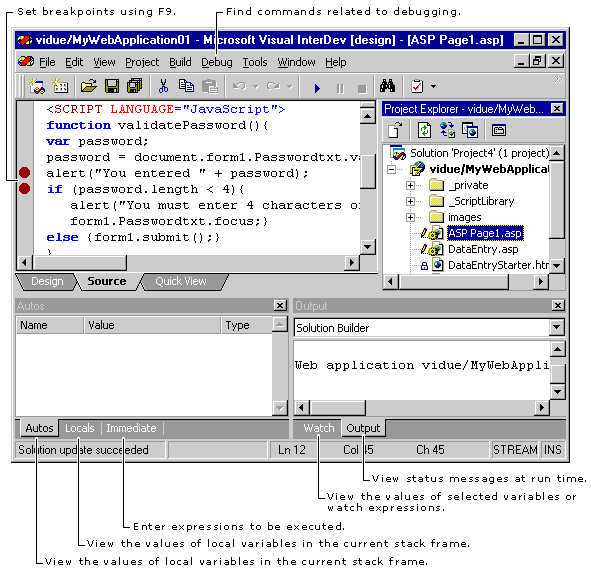
Task: Select the Locals tab
Action: (x=80, y=428)
